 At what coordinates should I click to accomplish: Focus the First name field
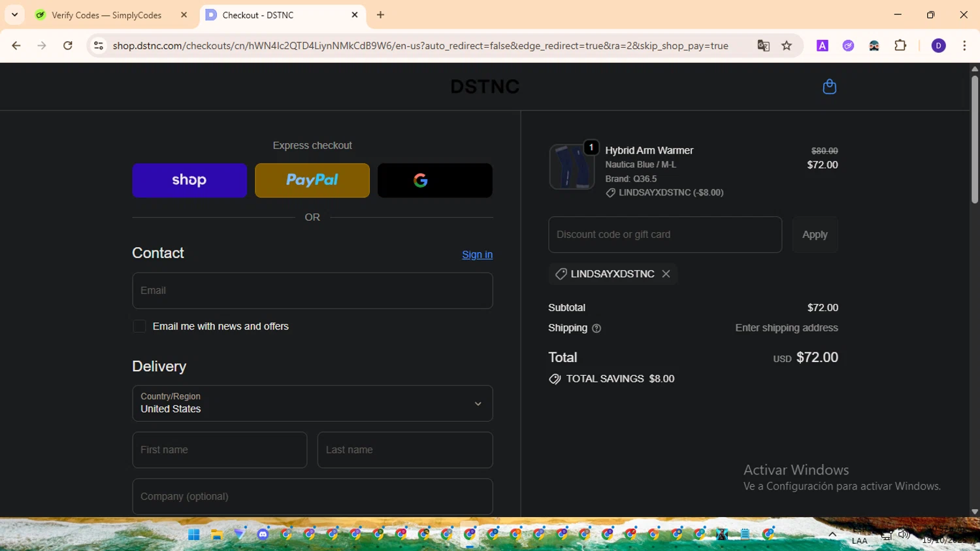(x=220, y=450)
